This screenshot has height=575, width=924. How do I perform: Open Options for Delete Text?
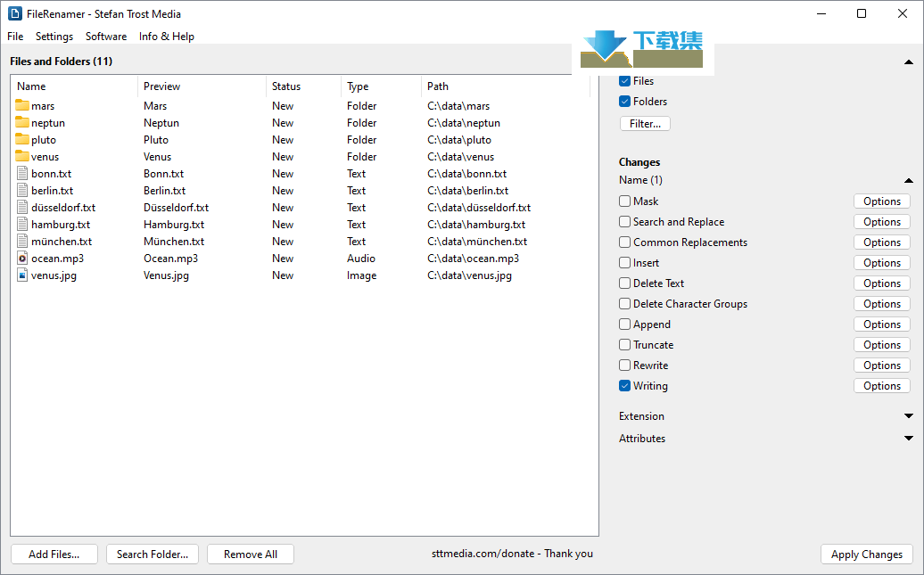pyautogui.click(x=882, y=283)
